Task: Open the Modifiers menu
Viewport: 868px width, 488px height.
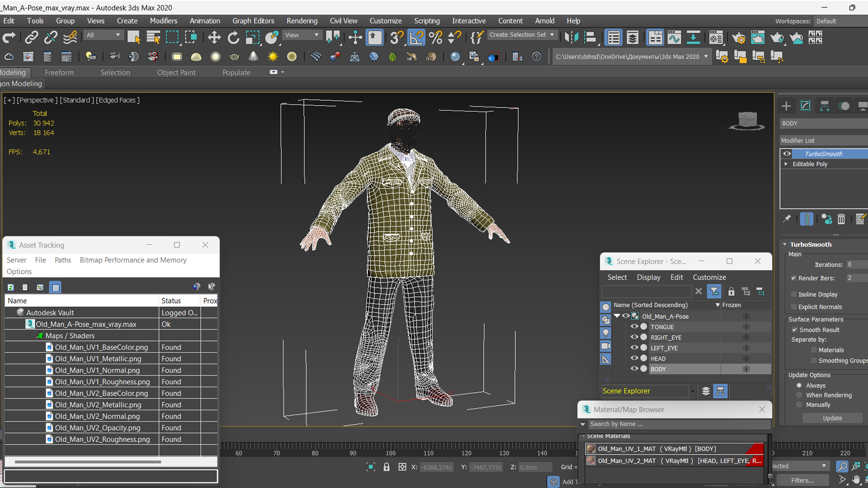Action: click(163, 21)
